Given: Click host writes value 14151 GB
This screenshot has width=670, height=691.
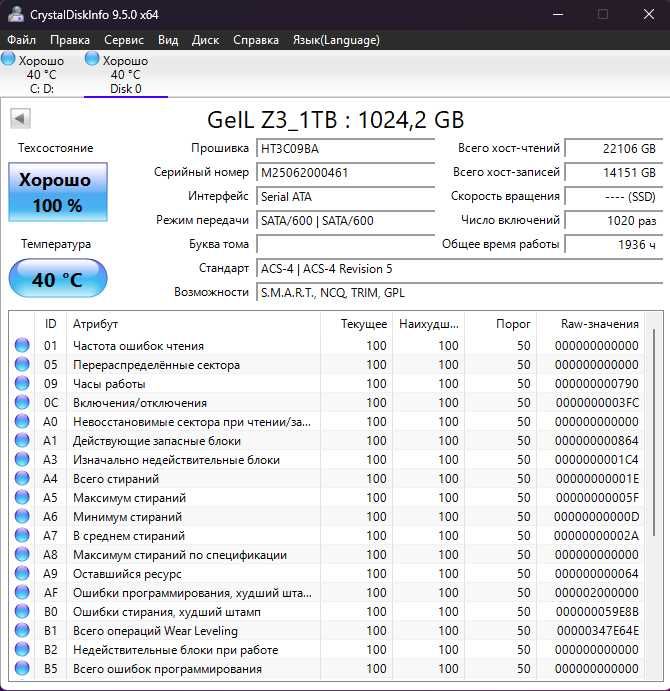Looking at the screenshot, I should (614, 172).
